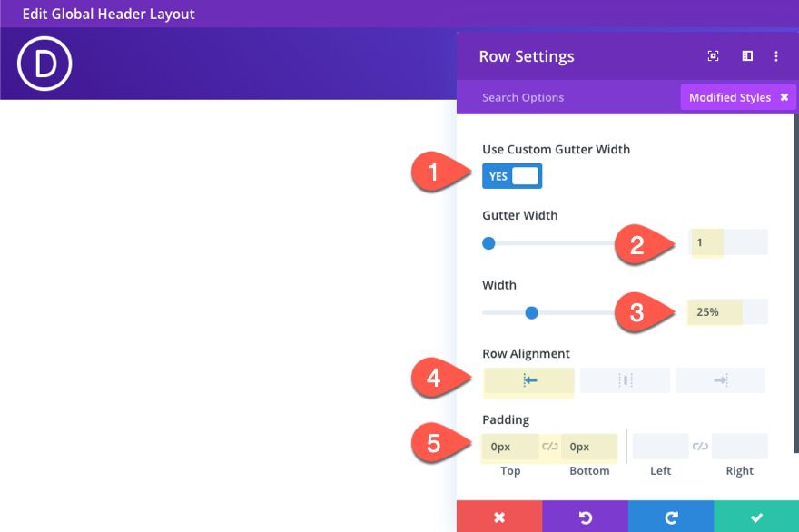
Task: Click the link icon between Left and Right padding
Action: pos(700,447)
